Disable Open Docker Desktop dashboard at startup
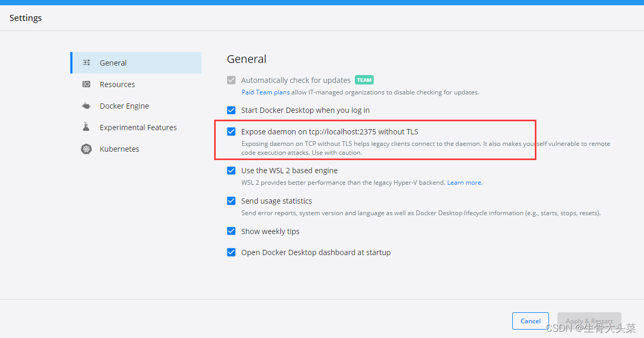 231,252
